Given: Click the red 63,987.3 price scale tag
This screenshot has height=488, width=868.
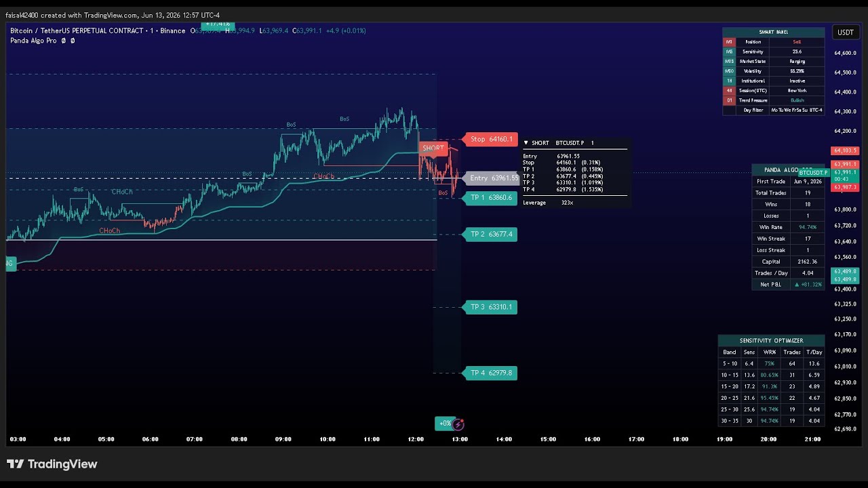Looking at the screenshot, I should [844, 187].
